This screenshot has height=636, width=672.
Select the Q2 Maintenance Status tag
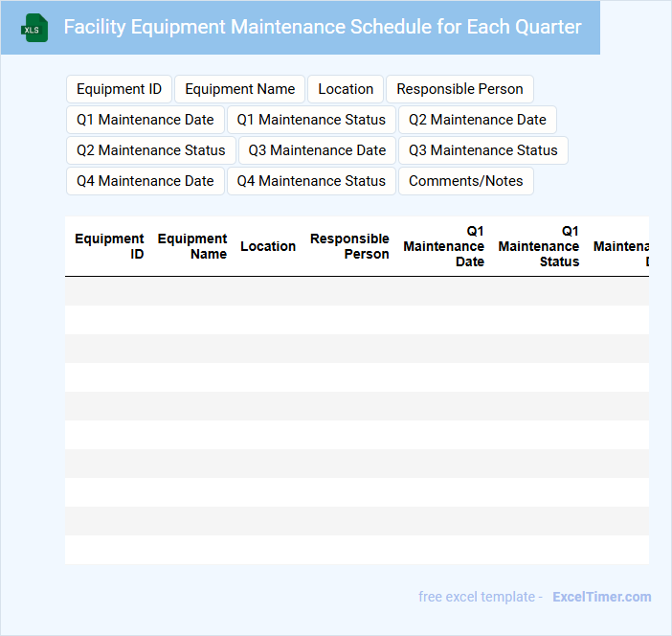pos(150,150)
